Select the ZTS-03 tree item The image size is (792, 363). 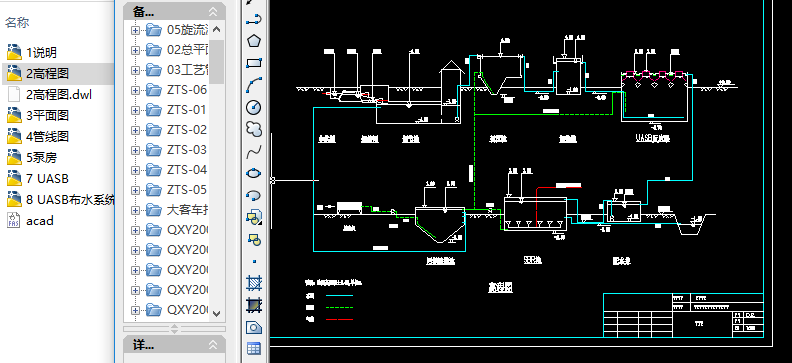point(187,150)
